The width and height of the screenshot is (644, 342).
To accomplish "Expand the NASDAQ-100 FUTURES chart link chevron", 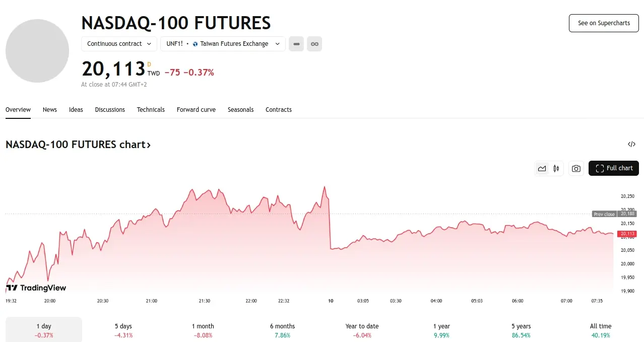I will point(148,145).
